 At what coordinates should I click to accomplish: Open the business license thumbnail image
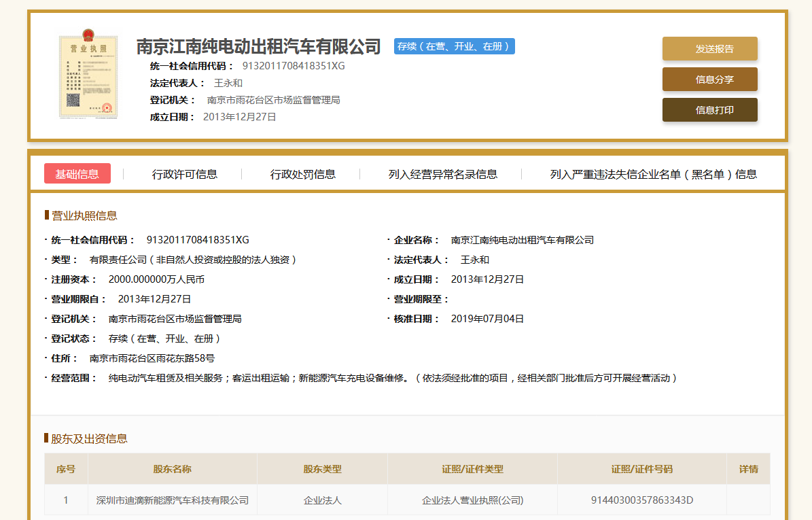[88, 74]
